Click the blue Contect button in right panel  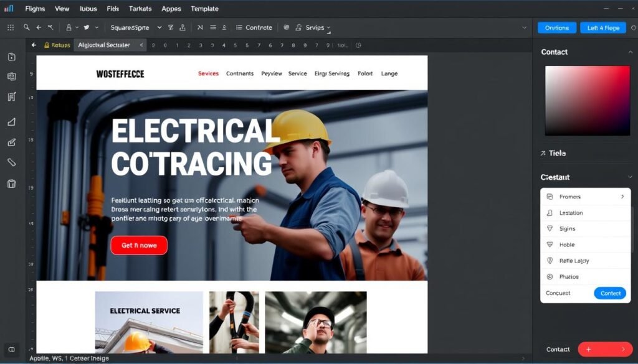coord(609,293)
